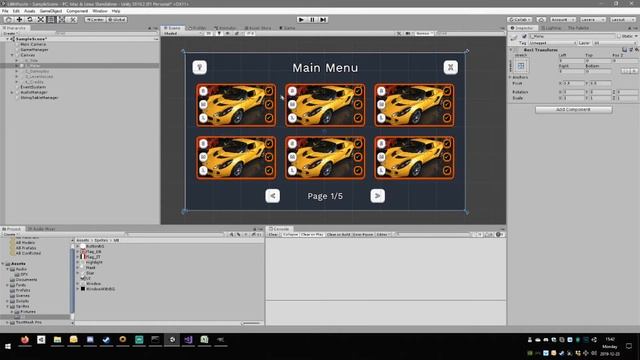Toggle Scene audio button
640x360 pixels.
tap(228, 33)
